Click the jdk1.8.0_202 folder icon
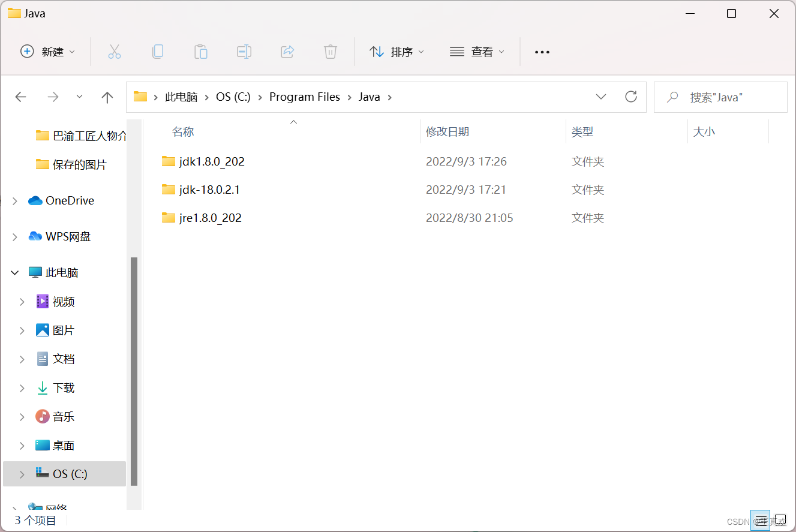Image resolution: width=796 pixels, height=532 pixels. (x=169, y=161)
